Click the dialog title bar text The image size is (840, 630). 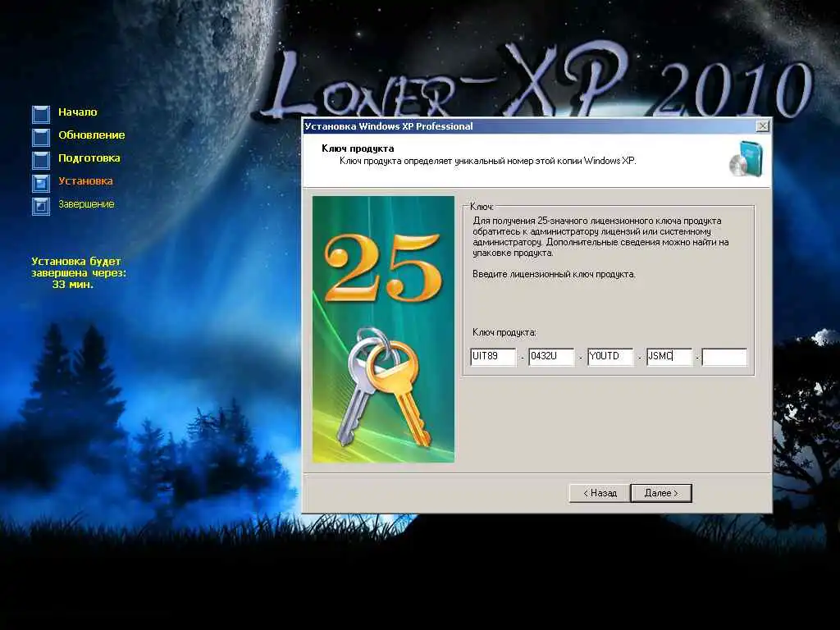point(389,126)
